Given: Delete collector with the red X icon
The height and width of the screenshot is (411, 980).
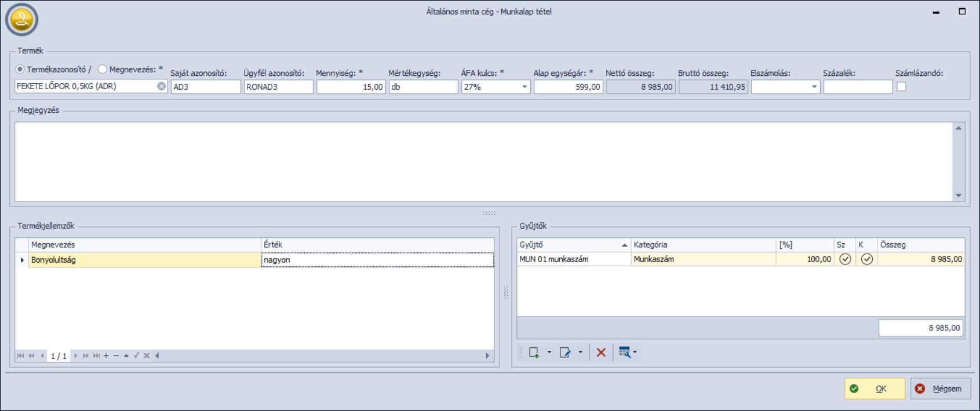Looking at the screenshot, I should coord(601,353).
